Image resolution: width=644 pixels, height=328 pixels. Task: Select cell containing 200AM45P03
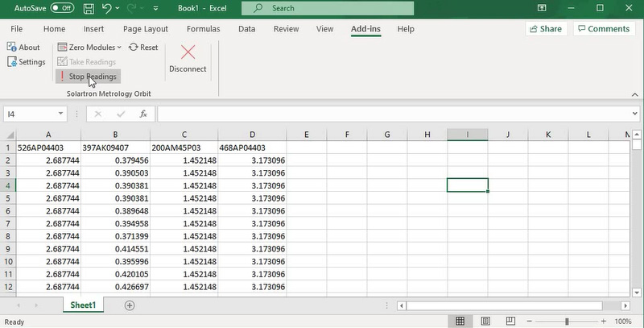184,147
